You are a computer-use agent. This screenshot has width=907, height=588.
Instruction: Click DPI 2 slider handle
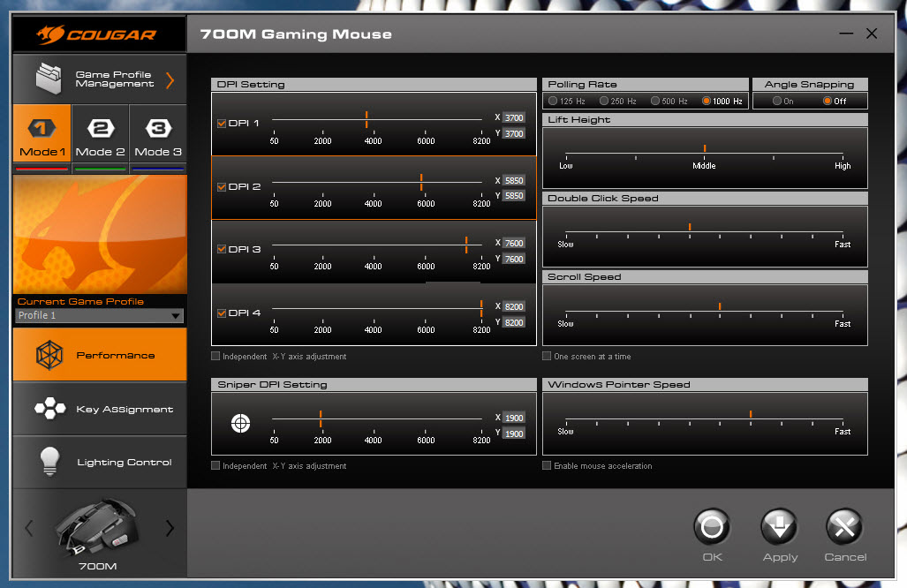pos(421,183)
